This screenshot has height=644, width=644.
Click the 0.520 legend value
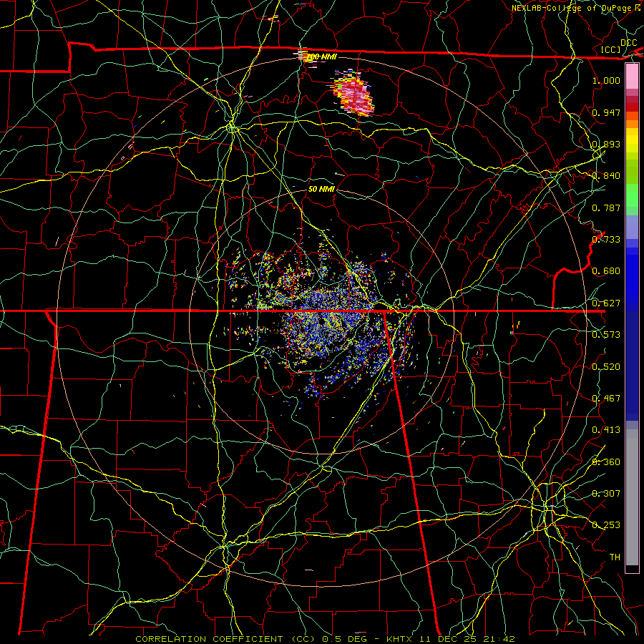[x=606, y=367]
